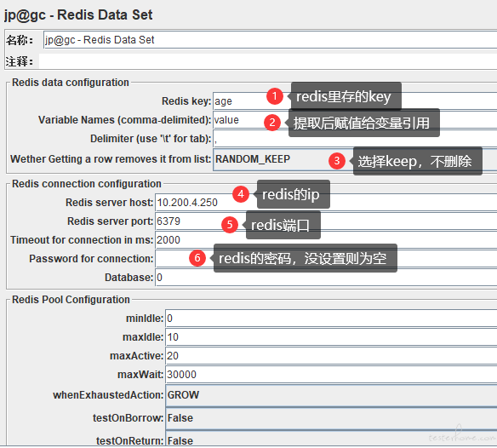497x448 pixels.
Task: Click red annotation marker number 2
Action: pyautogui.click(x=272, y=123)
